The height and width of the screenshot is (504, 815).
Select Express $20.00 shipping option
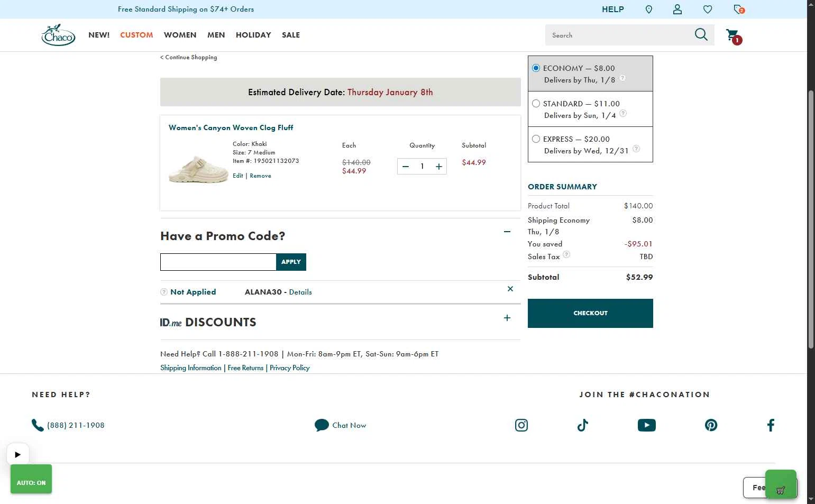pyautogui.click(x=536, y=139)
